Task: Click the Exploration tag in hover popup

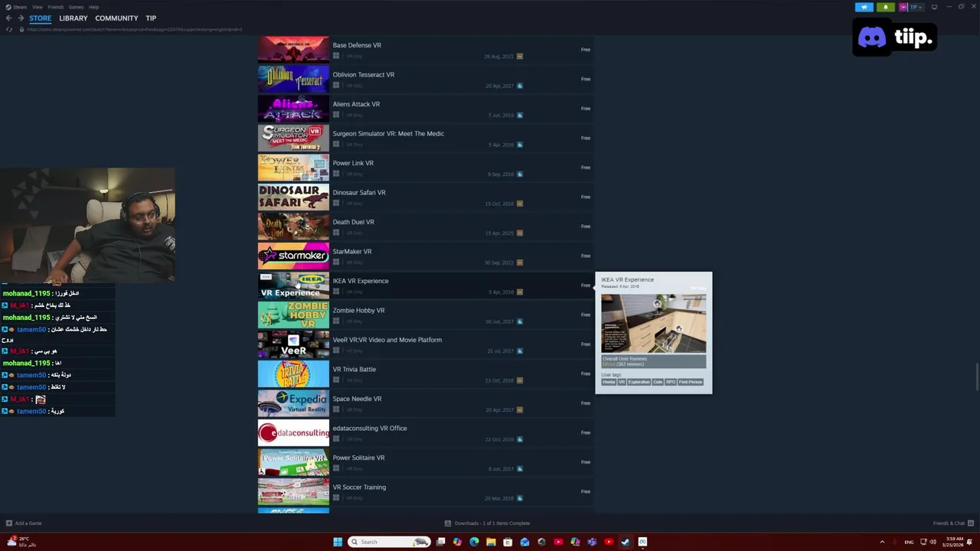Action: point(639,382)
